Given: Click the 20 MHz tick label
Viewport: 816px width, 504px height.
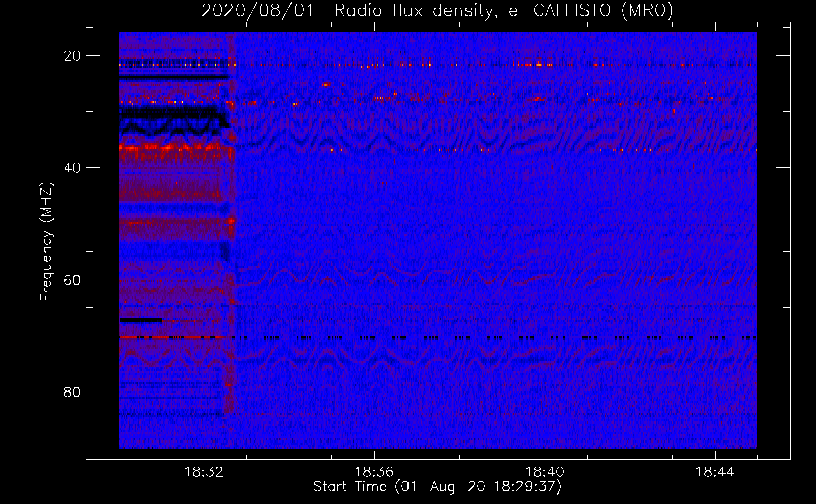Looking at the screenshot, I should tap(72, 56).
